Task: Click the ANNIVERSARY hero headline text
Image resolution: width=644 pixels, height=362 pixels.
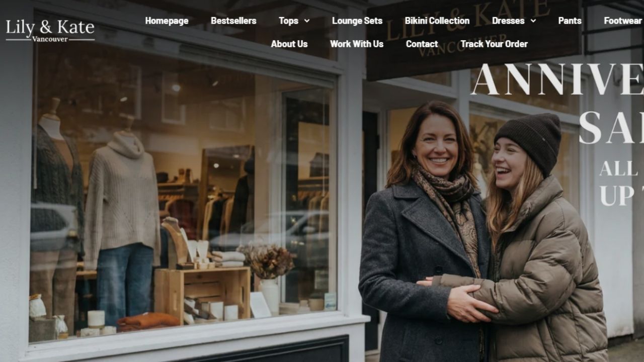Action: point(557,79)
